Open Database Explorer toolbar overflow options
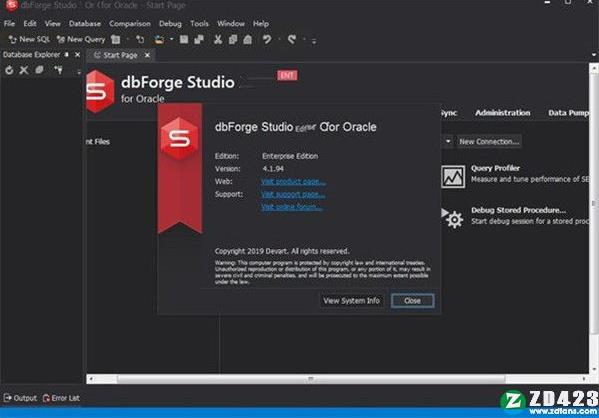The width and height of the screenshot is (599, 418). [x=79, y=71]
